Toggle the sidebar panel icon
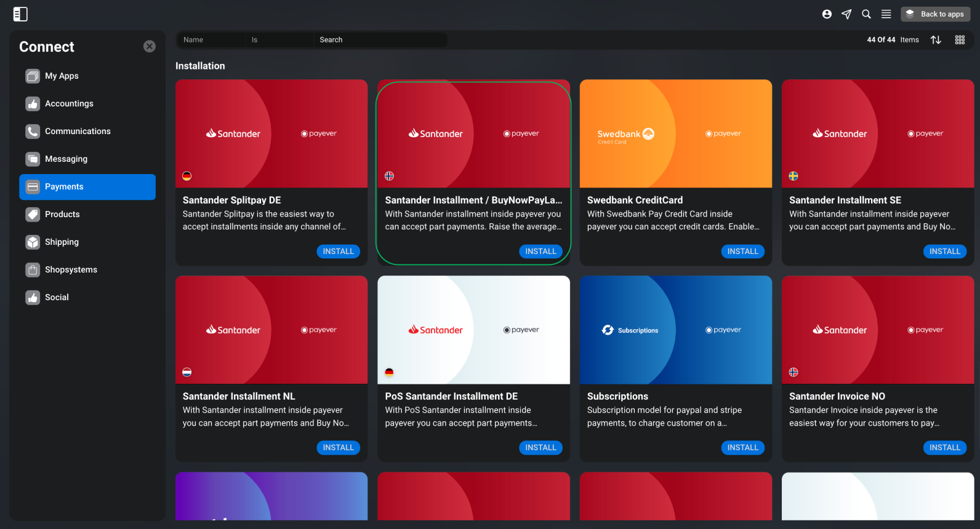 (x=20, y=14)
